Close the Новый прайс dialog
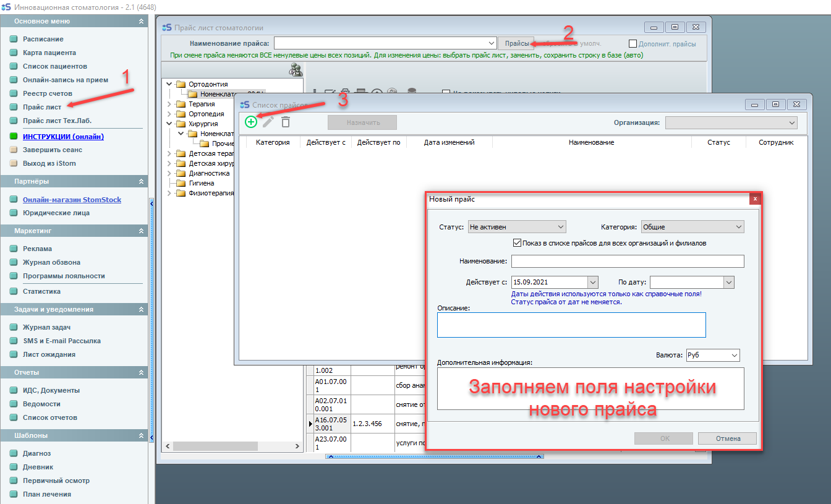The image size is (831, 504). click(754, 199)
